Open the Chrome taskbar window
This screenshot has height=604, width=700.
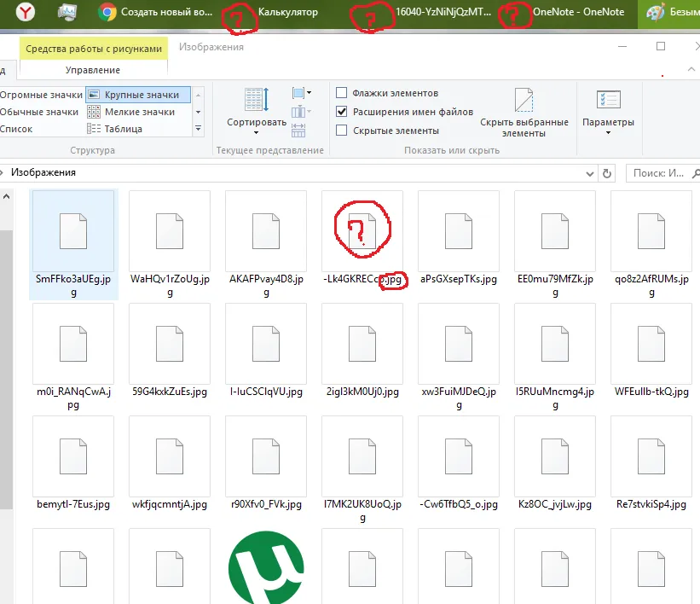click(x=154, y=13)
